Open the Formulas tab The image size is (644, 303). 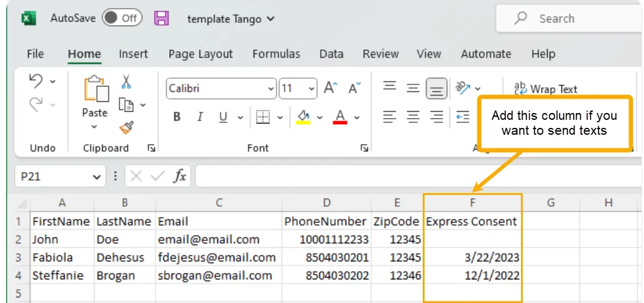(276, 54)
